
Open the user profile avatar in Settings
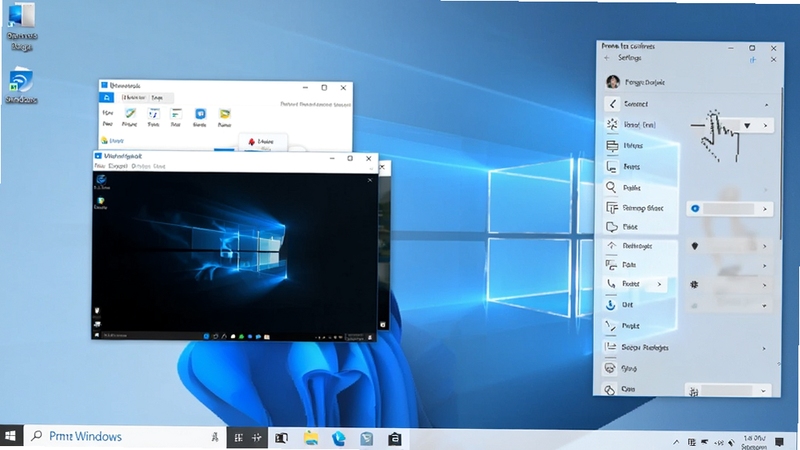coord(613,82)
